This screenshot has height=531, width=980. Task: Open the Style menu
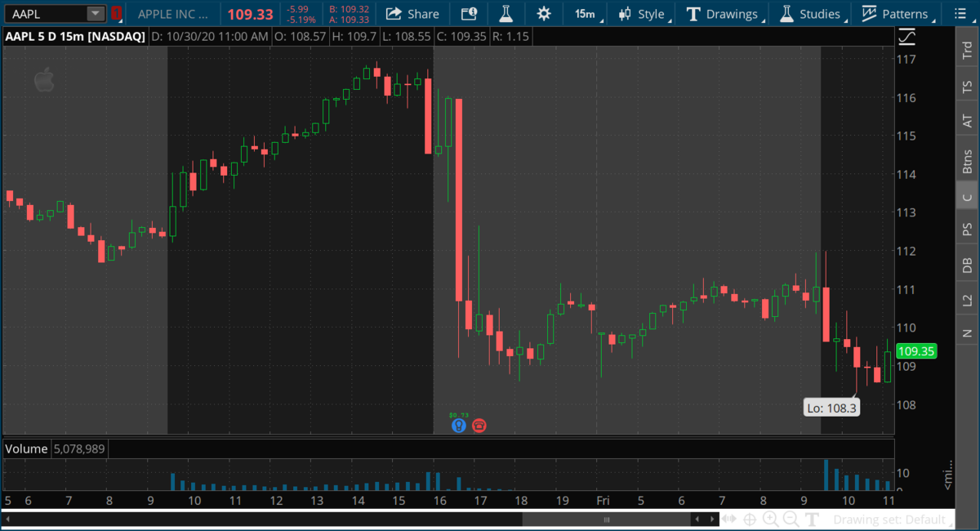tap(643, 13)
